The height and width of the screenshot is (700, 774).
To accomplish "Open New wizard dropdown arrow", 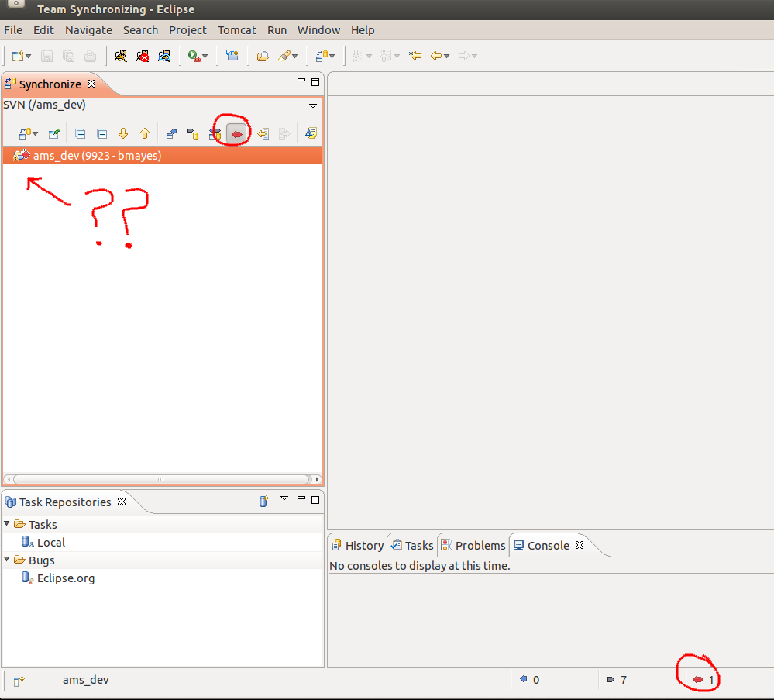I will [x=28, y=57].
